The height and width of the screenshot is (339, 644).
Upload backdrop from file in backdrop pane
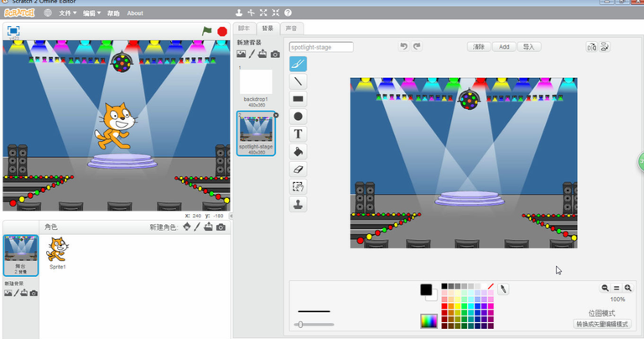pos(262,54)
